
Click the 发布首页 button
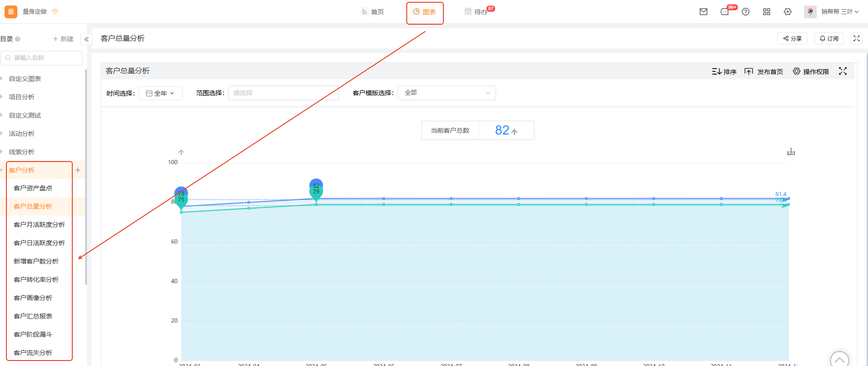tap(764, 72)
